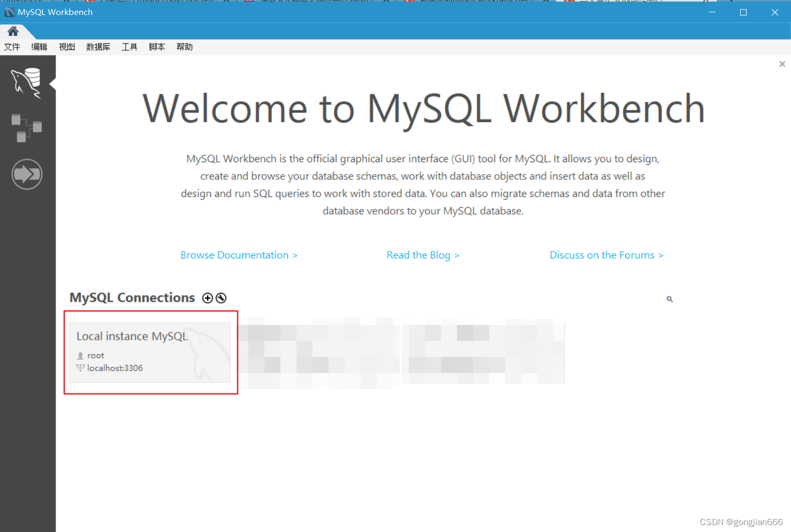
Task: Open the 文件 menu
Action: click(x=12, y=47)
